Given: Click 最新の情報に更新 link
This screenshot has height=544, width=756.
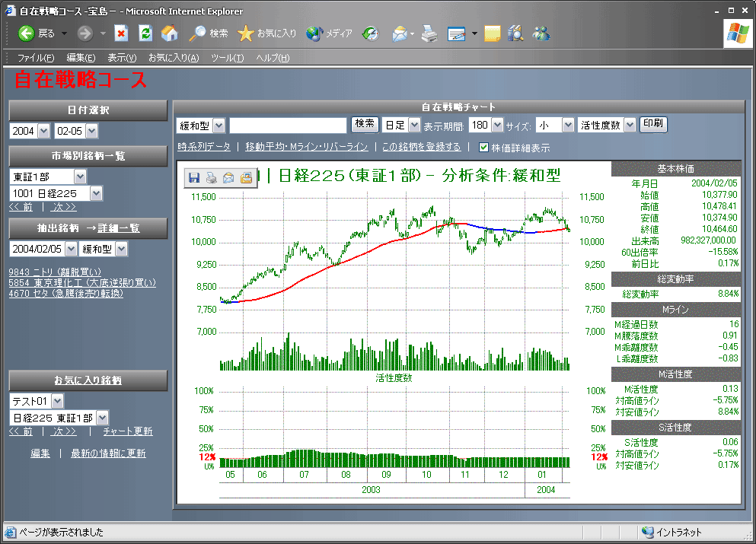Looking at the screenshot, I should (108, 453).
